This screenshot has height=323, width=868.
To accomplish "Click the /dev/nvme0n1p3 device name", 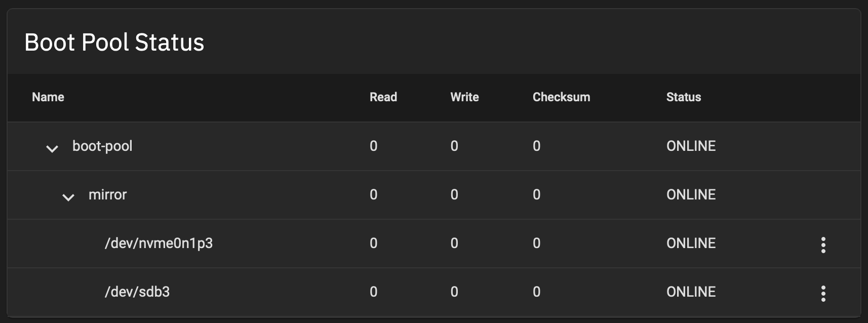I will coord(159,243).
